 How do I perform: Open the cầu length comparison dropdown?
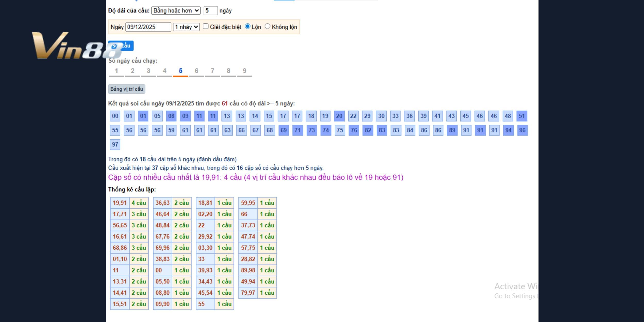pos(176,11)
